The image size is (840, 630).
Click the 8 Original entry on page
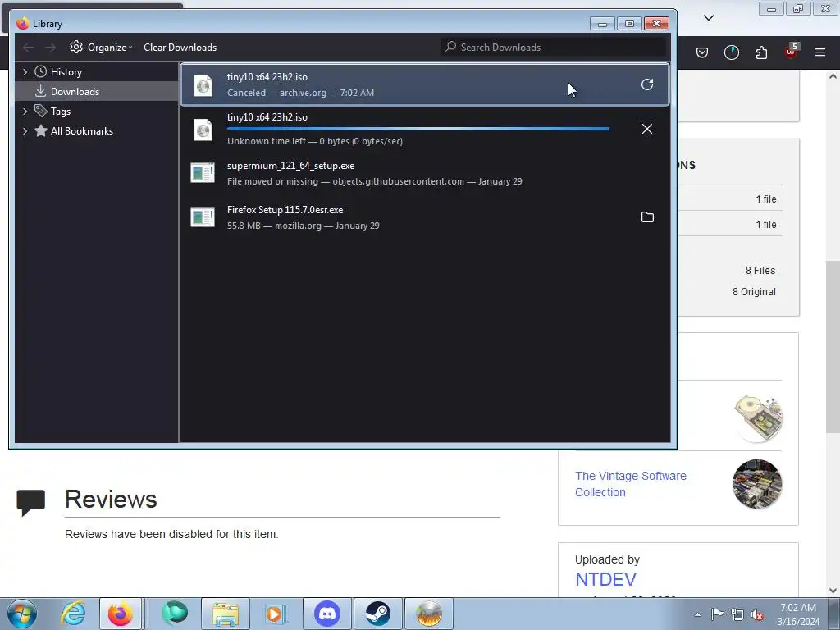coord(754,292)
